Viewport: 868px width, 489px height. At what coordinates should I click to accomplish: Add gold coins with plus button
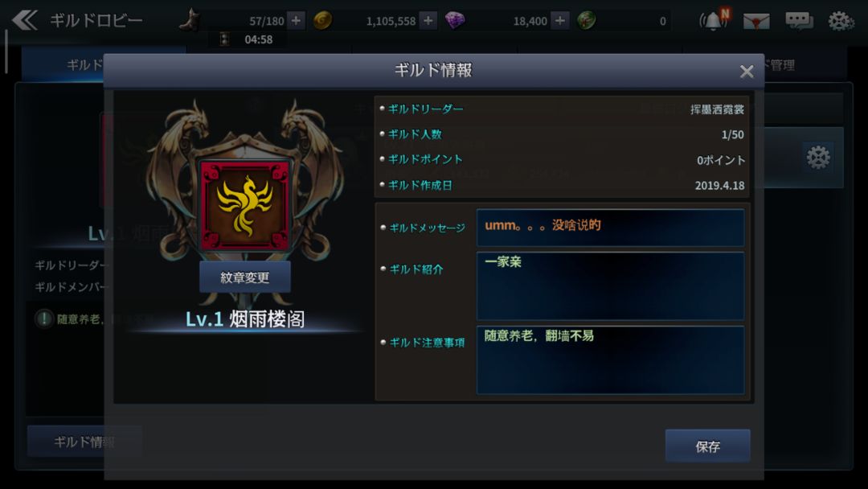[x=428, y=21]
